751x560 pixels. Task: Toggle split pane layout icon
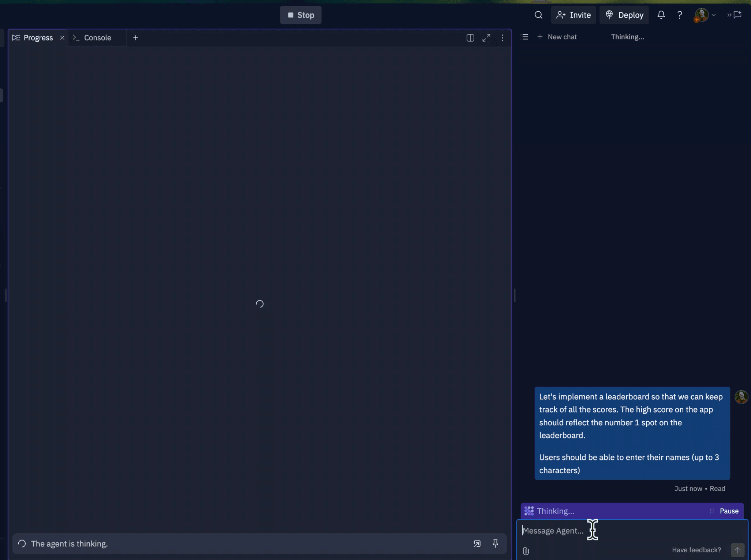[470, 38]
